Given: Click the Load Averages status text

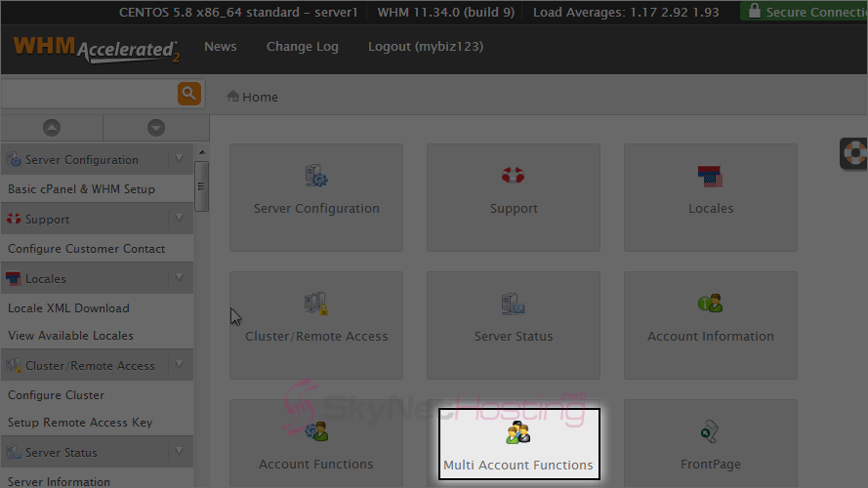Looking at the screenshot, I should tap(626, 12).
